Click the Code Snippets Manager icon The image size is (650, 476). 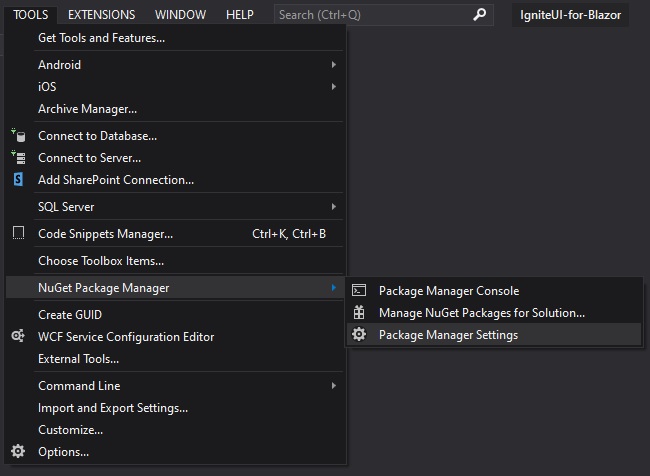[x=18, y=234]
